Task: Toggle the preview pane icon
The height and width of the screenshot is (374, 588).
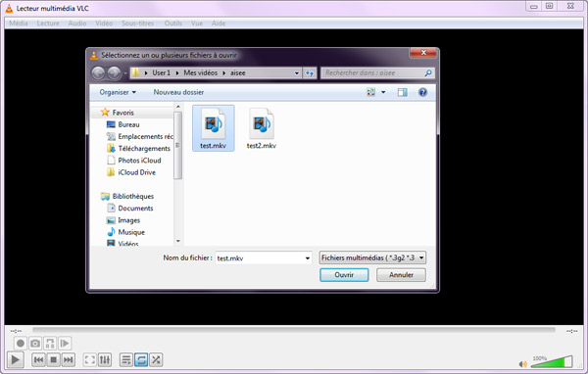Action: click(403, 92)
